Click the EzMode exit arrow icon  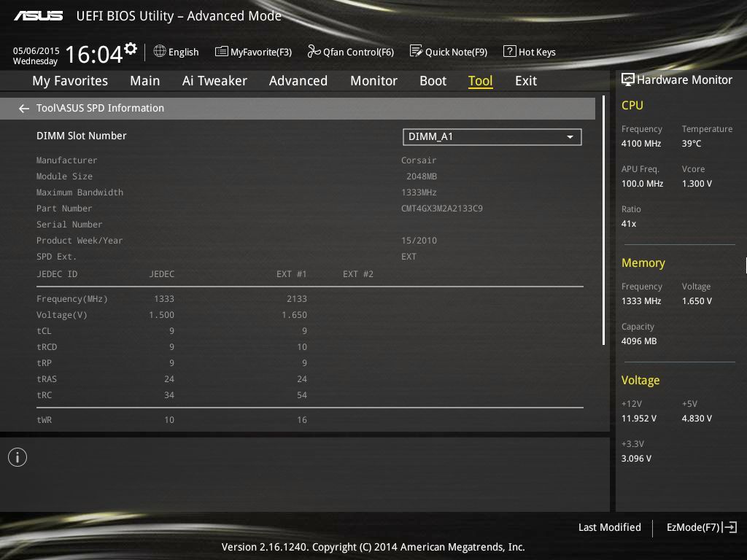point(729,527)
